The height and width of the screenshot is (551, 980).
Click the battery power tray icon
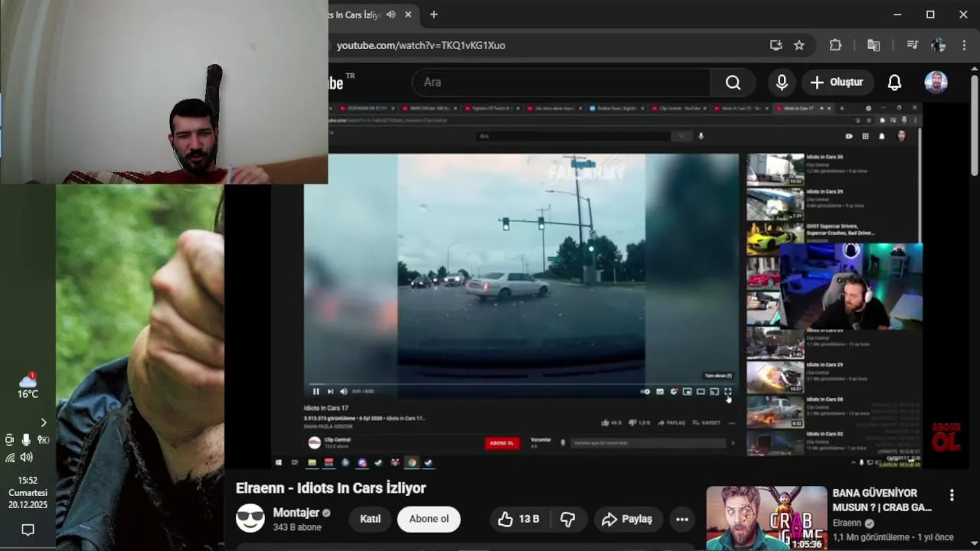click(x=44, y=439)
